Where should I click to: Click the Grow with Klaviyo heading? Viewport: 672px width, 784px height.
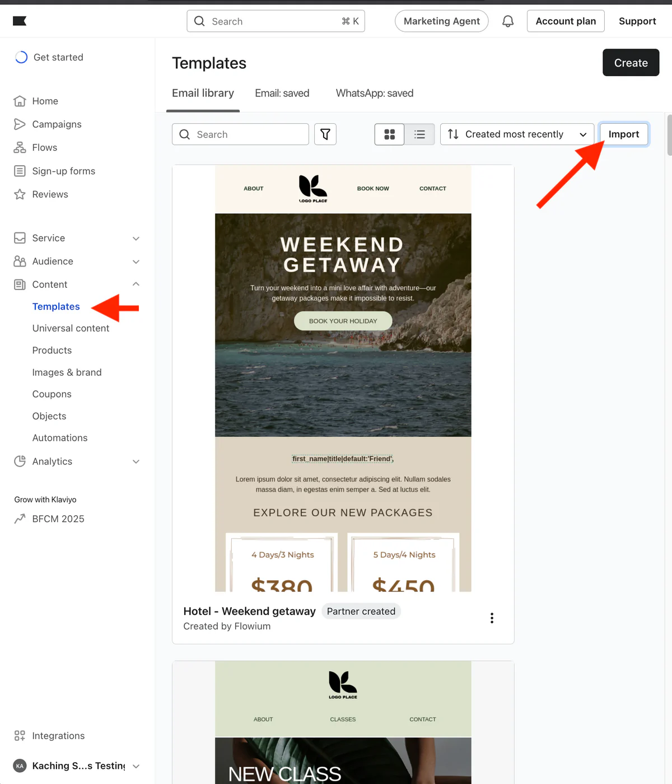click(45, 500)
